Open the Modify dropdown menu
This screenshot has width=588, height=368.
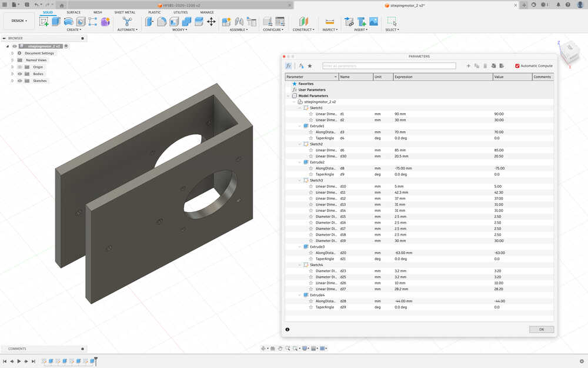coord(179,29)
